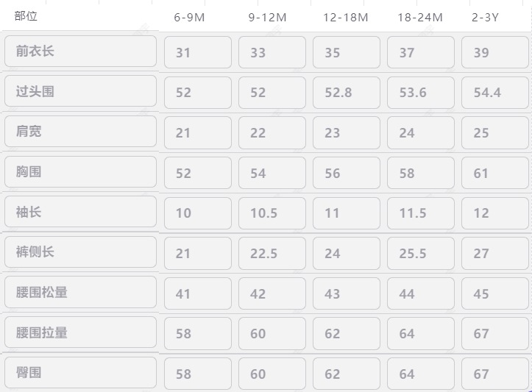Click the 腰围松量 label field
Screen dimensions: 532x392
click(80, 292)
